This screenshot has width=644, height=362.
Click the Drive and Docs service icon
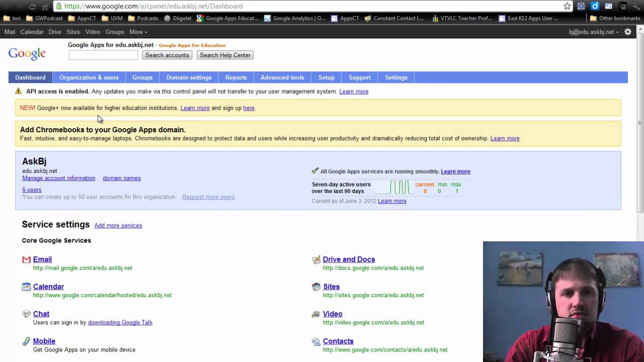316,259
